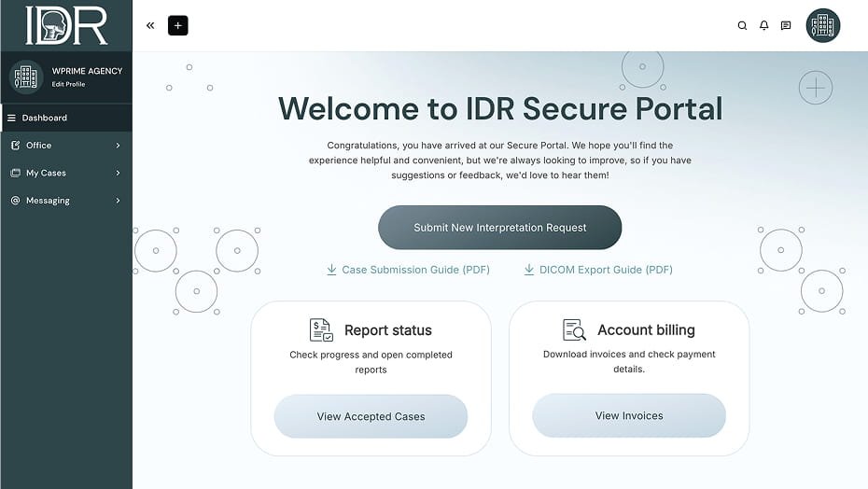Select Dashboard in the sidebar
Viewport: 868px width, 489px height.
[x=66, y=118]
